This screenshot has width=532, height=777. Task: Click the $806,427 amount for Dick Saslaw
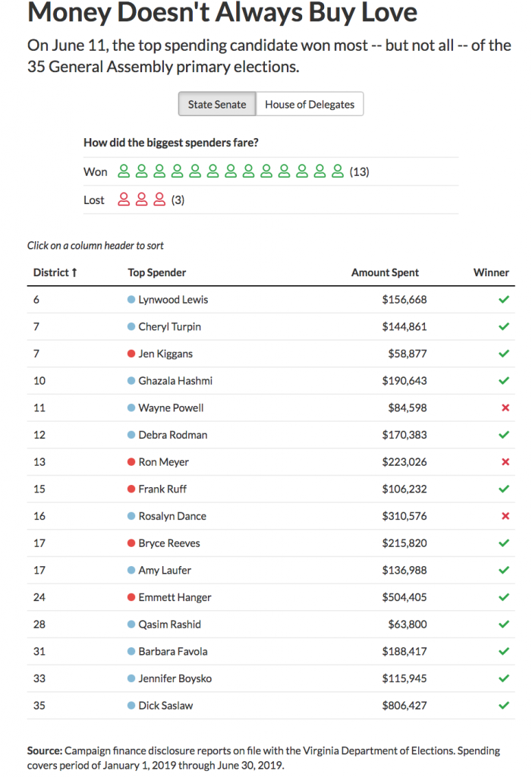(x=404, y=706)
